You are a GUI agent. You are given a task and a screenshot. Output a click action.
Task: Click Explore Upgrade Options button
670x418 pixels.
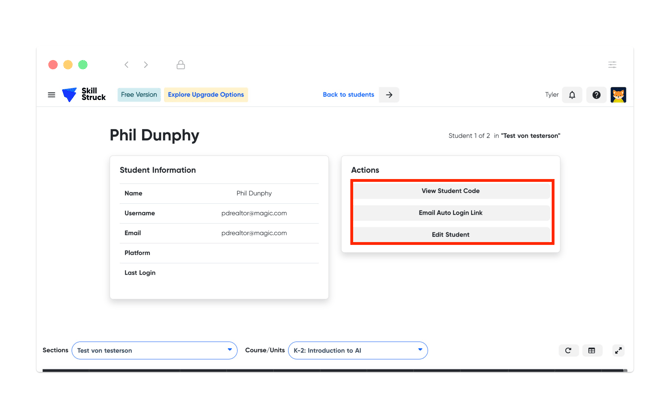point(205,95)
